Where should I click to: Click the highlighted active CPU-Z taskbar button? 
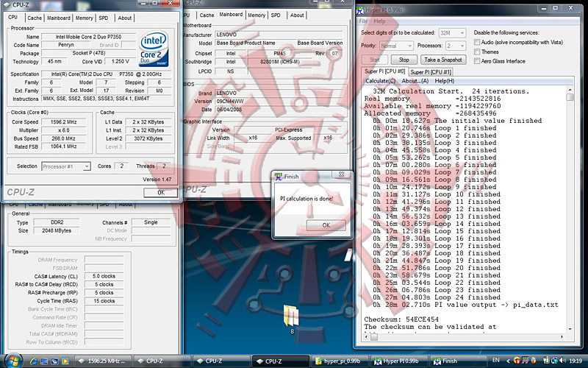pos(280,361)
